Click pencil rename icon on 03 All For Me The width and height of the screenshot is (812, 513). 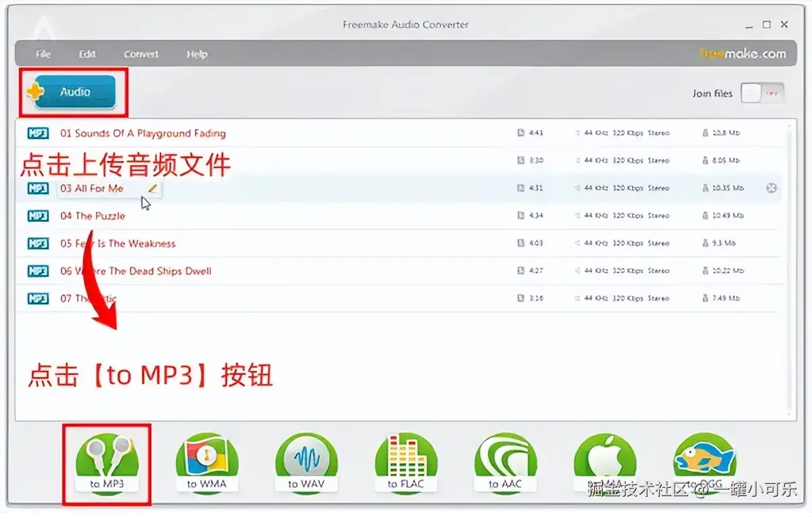pyautogui.click(x=152, y=188)
